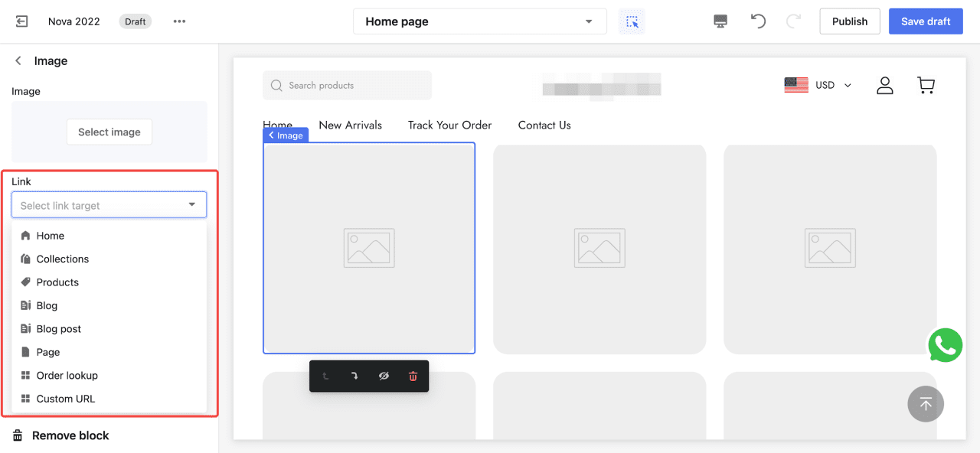Click the Nova 2022 theme name

[74, 21]
